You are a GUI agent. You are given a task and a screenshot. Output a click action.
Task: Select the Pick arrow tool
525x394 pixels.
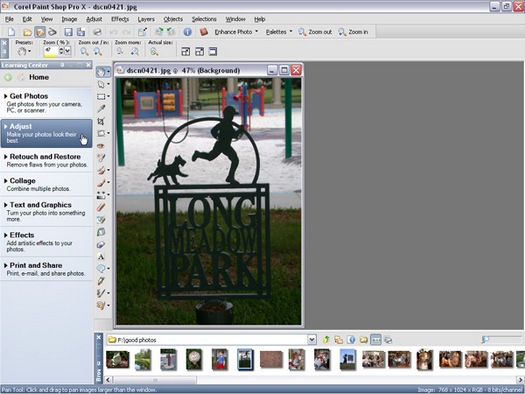tap(101, 84)
